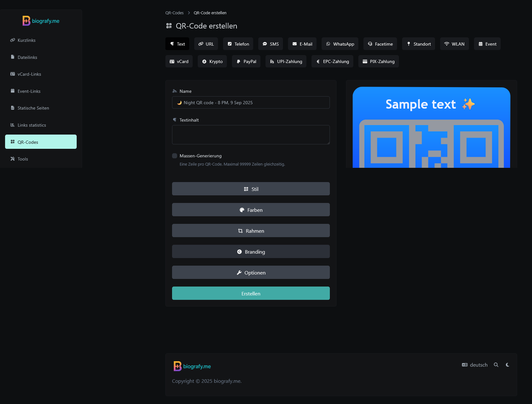Click into the Textinhalt textarea
Screen dimensions: 532x404
(251, 135)
